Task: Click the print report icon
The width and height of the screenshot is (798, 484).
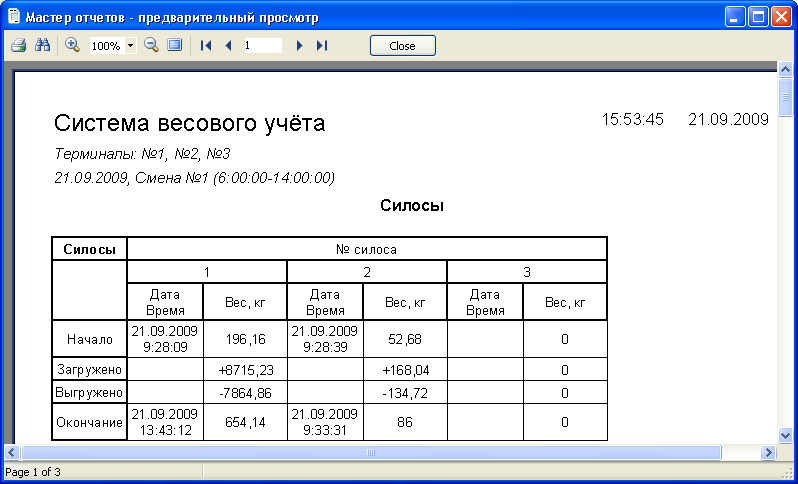Action: click(18, 46)
